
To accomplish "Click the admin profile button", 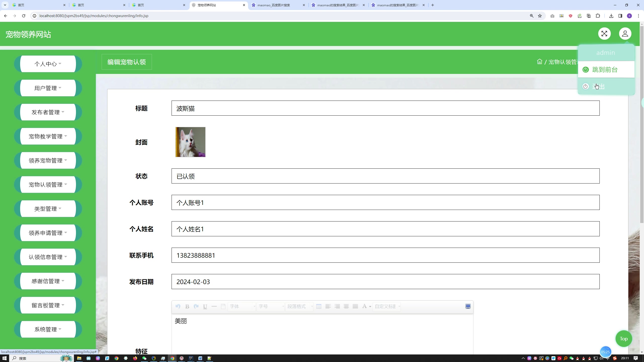I will click(625, 34).
